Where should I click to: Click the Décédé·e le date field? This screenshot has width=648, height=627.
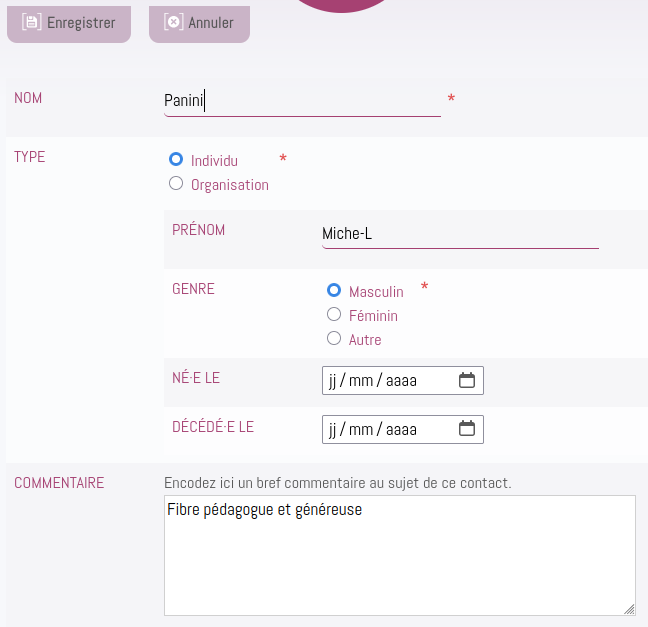403,429
